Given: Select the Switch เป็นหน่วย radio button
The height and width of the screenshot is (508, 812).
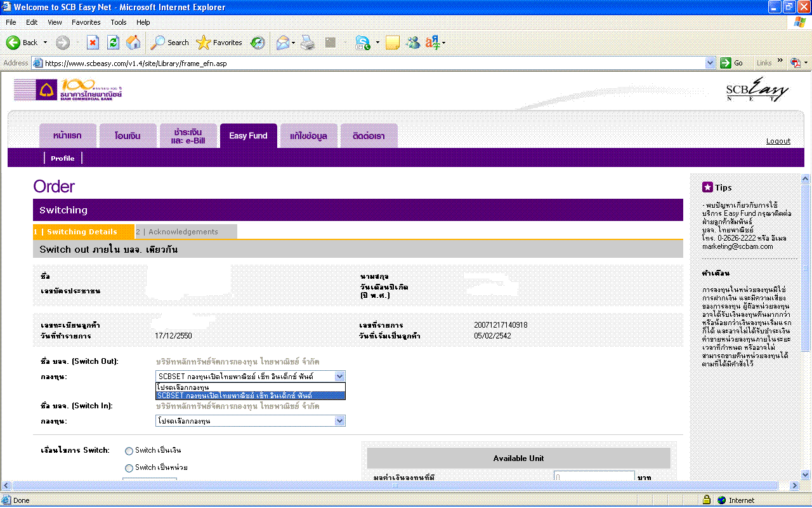Looking at the screenshot, I should click(129, 468).
